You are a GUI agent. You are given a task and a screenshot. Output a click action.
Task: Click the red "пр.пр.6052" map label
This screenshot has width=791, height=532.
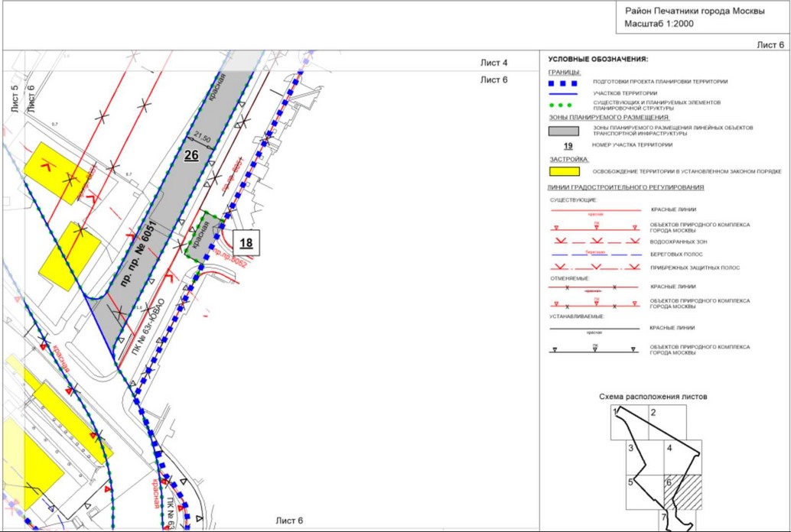point(229,258)
